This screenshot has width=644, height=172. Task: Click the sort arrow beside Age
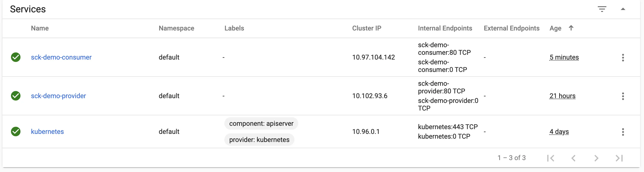[x=571, y=28]
